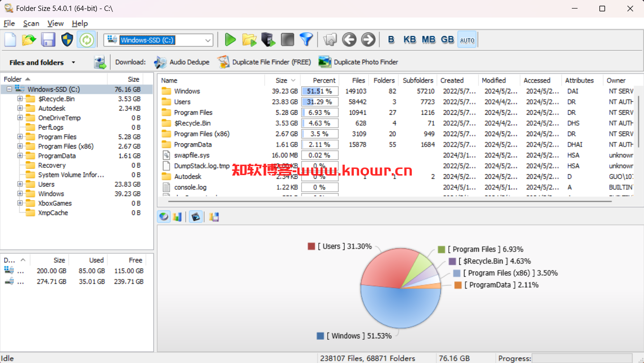The height and width of the screenshot is (363, 644).
Task: Expand the $Recycle.Bin tree node
Action: (x=20, y=99)
